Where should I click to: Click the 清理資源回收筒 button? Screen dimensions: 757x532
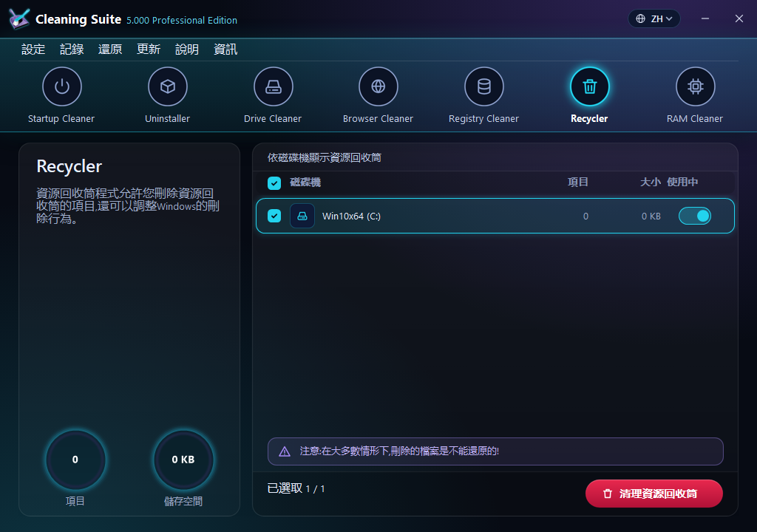click(654, 494)
